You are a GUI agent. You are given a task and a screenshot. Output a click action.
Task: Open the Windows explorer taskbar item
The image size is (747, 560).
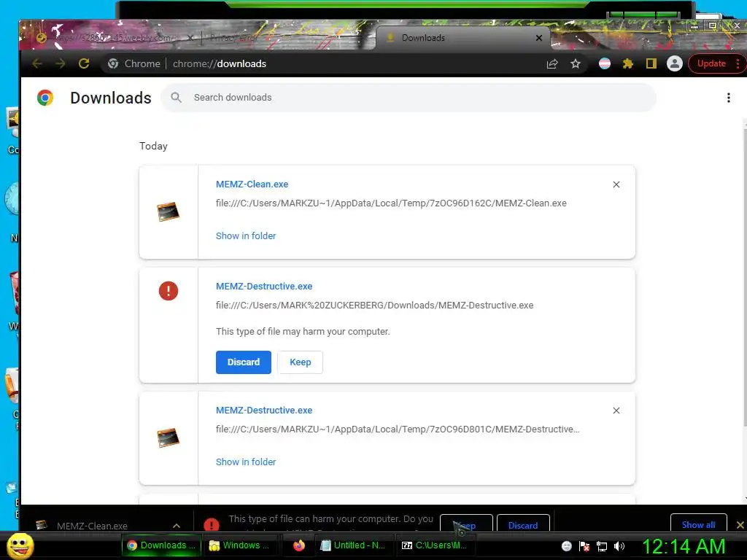pyautogui.click(x=241, y=545)
